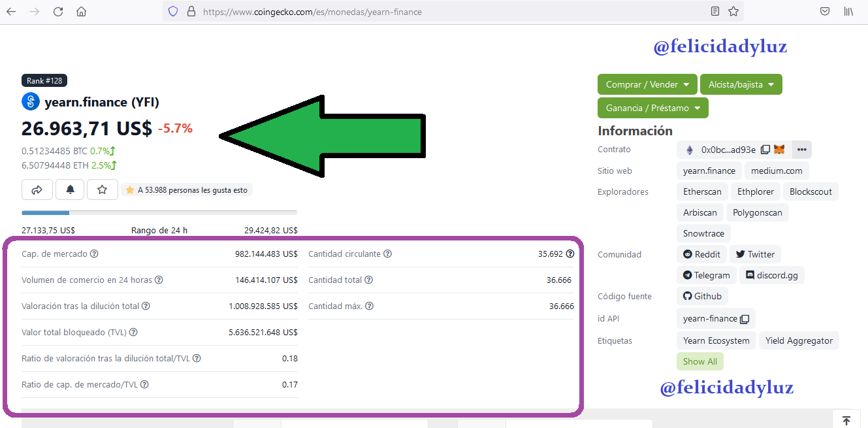Open the Telegram community link
868x428 pixels.
click(707, 275)
